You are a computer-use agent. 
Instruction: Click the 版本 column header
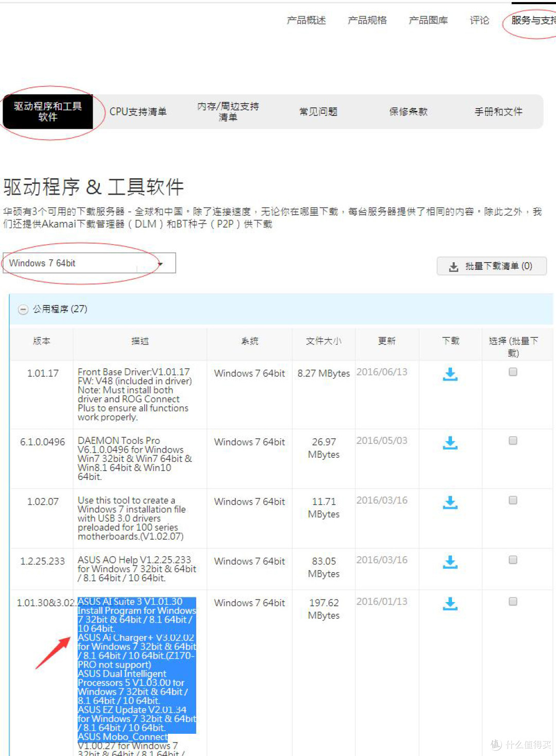click(42, 341)
